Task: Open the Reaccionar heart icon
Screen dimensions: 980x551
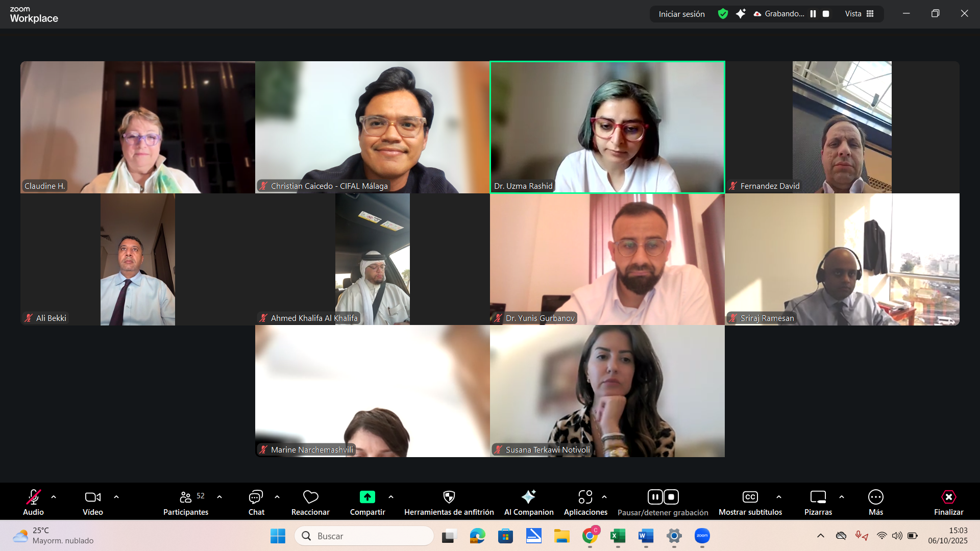Action: pyautogui.click(x=310, y=497)
